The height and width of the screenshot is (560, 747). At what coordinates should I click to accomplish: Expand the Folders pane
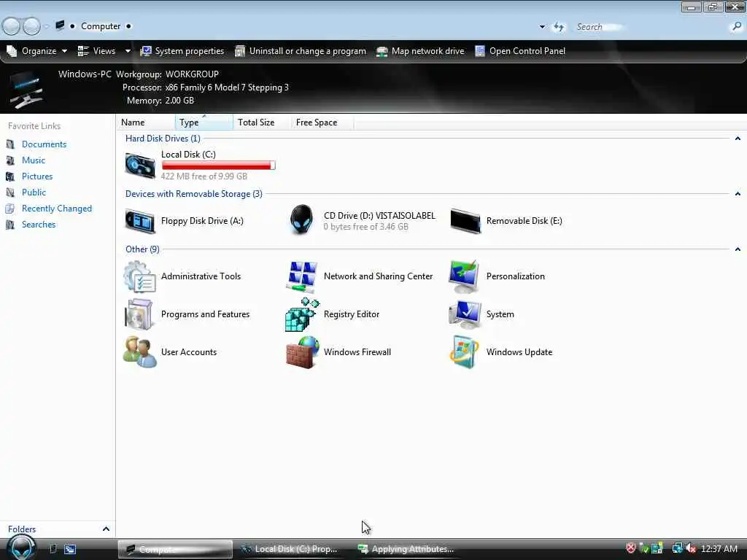(106, 529)
